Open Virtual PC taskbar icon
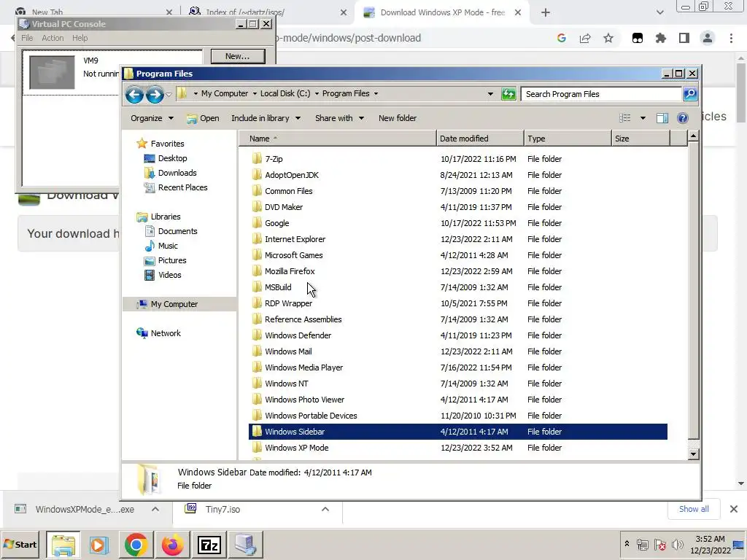This screenshot has width=747, height=560. click(246, 544)
